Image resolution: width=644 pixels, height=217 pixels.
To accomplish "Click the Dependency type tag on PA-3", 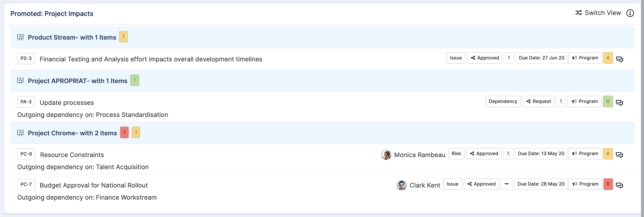I will point(503,101).
